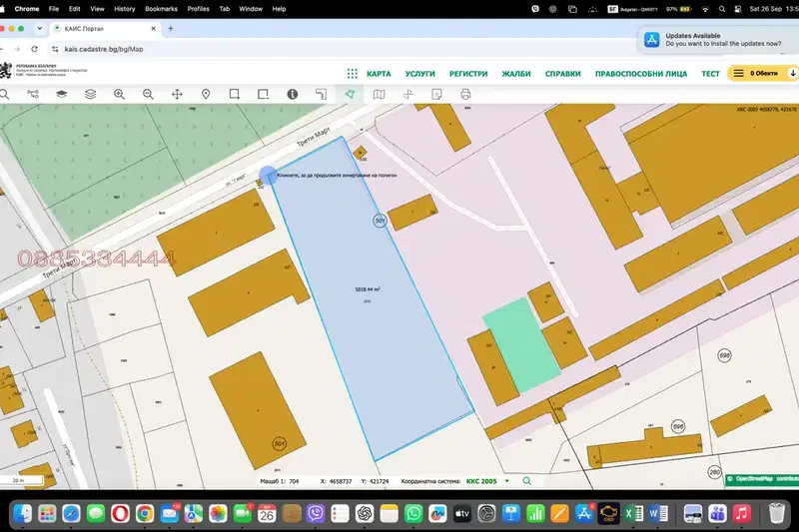Click the measured polygon area label 5018.44 m²

tap(368, 289)
